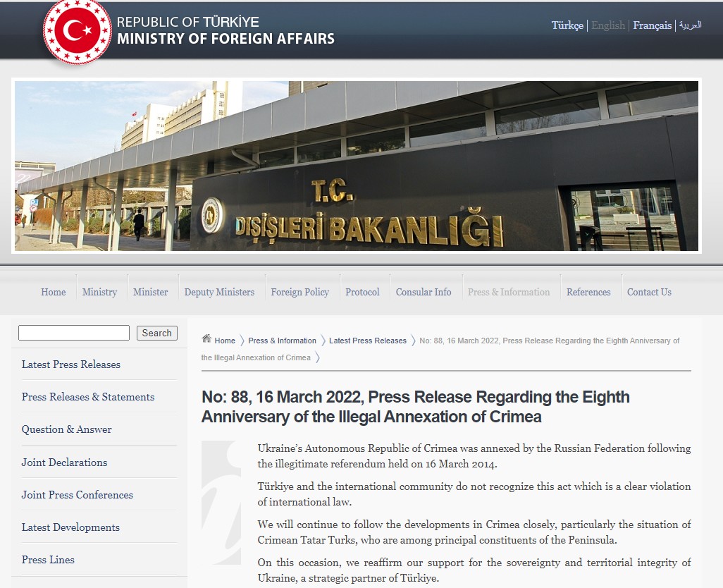Open the Consular Info menu
Viewport: 723px width, 588px height.
pos(424,292)
